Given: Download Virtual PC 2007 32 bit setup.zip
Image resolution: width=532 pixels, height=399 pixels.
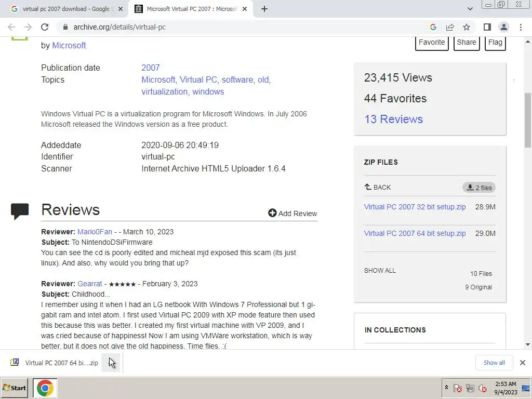Looking at the screenshot, I should click(415, 207).
